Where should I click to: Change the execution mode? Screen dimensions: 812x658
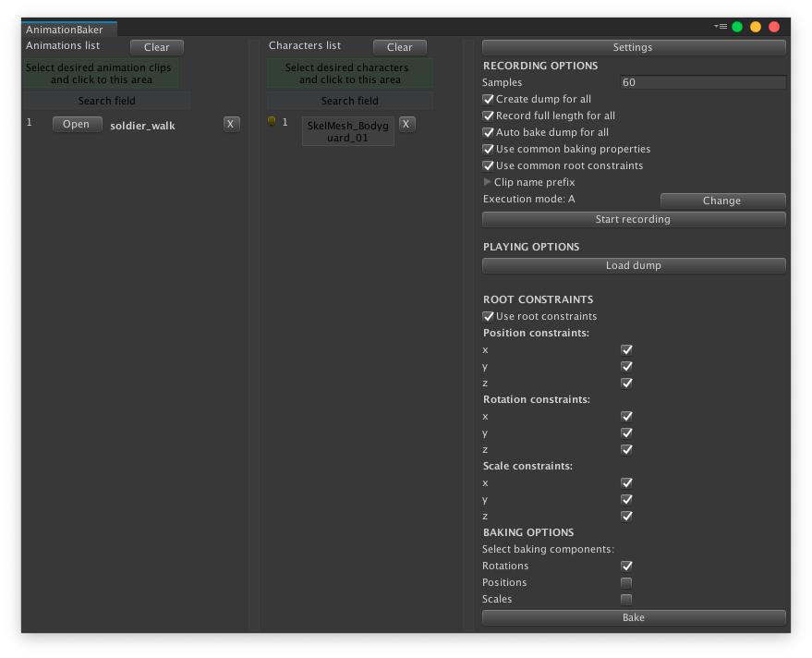tap(723, 201)
